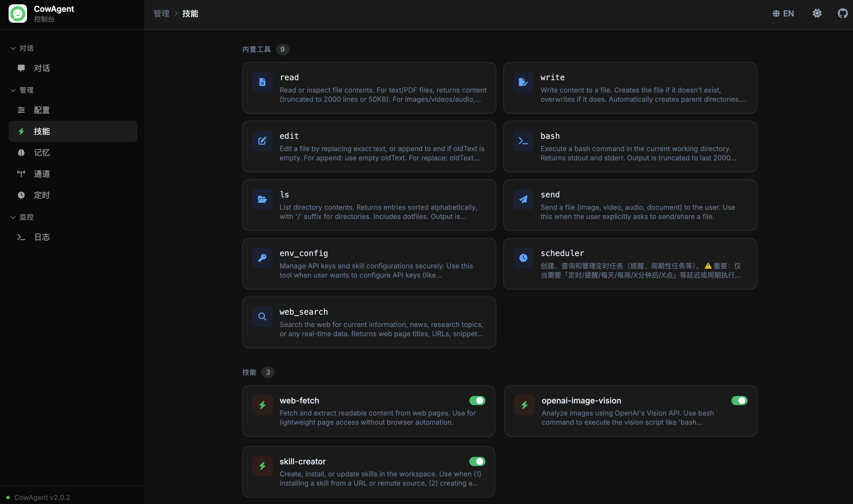Turn off openai-image-vision skill toggle
This screenshot has height=504, width=853.
[739, 401]
